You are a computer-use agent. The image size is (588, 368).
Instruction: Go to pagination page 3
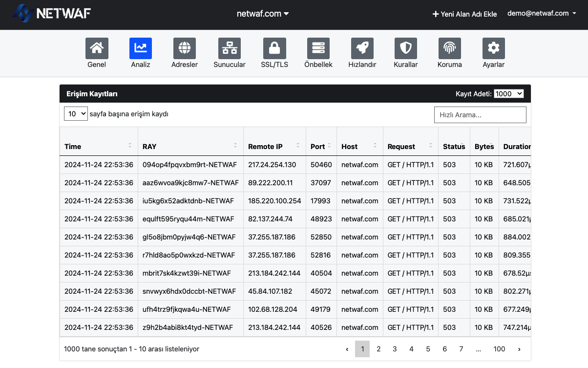pyautogui.click(x=395, y=349)
